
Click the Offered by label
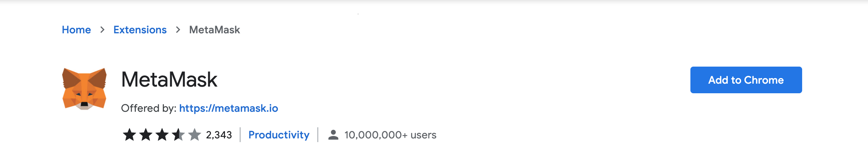point(149,108)
